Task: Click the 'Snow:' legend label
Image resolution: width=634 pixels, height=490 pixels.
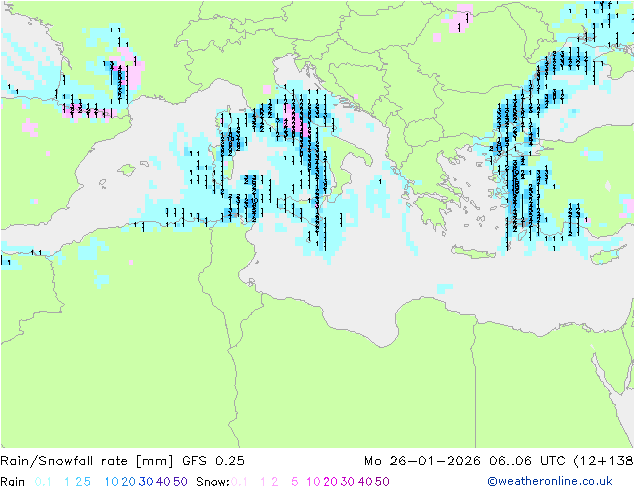Action: (x=213, y=482)
